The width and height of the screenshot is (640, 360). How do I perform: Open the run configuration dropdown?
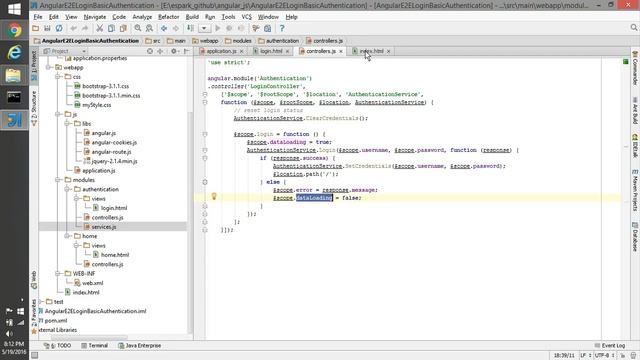(204, 29)
